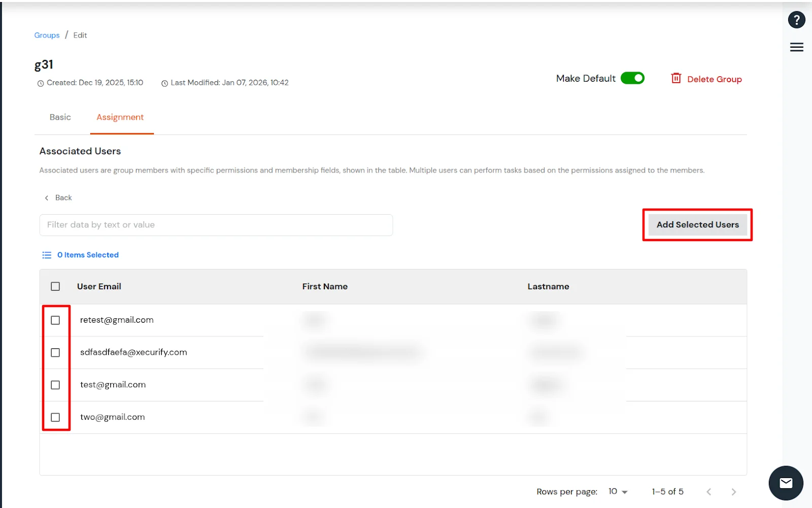The image size is (812, 508).
Task: Click the list icon beside 0 Items Selected
Action: click(x=46, y=255)
